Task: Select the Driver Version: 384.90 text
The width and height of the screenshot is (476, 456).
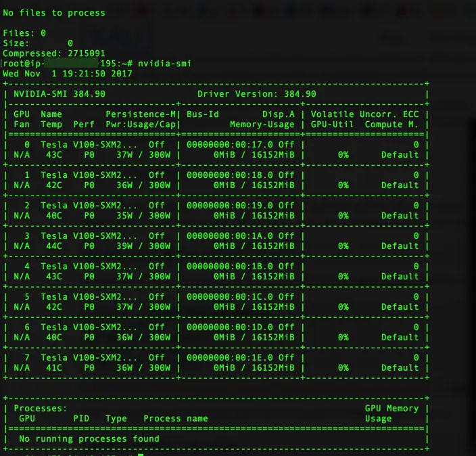Action: coord(257,94)
